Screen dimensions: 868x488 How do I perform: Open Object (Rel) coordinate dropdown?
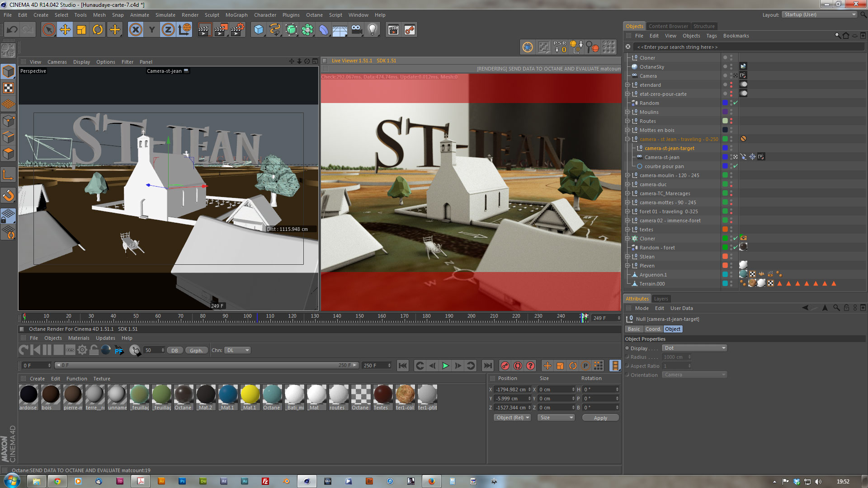[513, 418]
